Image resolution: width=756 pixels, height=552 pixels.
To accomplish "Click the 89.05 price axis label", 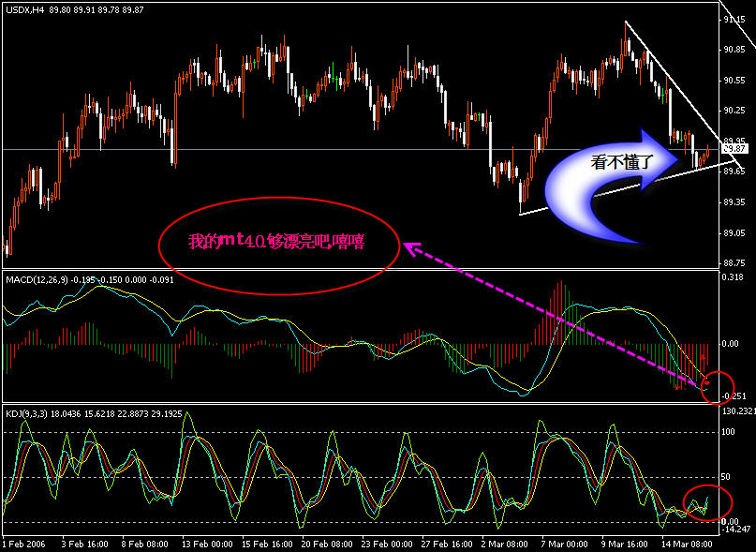I will point(734,233).
